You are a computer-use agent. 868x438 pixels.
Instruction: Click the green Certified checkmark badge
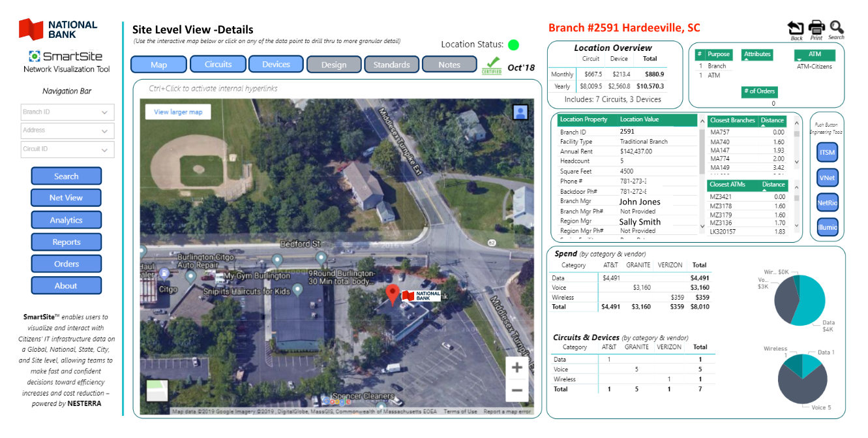(x=492, y=65)
